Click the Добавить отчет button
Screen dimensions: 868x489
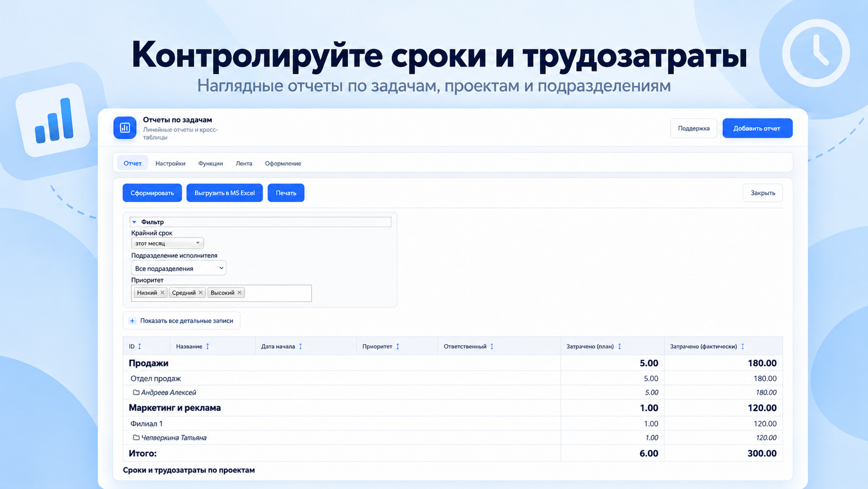[x=757, y=128]
